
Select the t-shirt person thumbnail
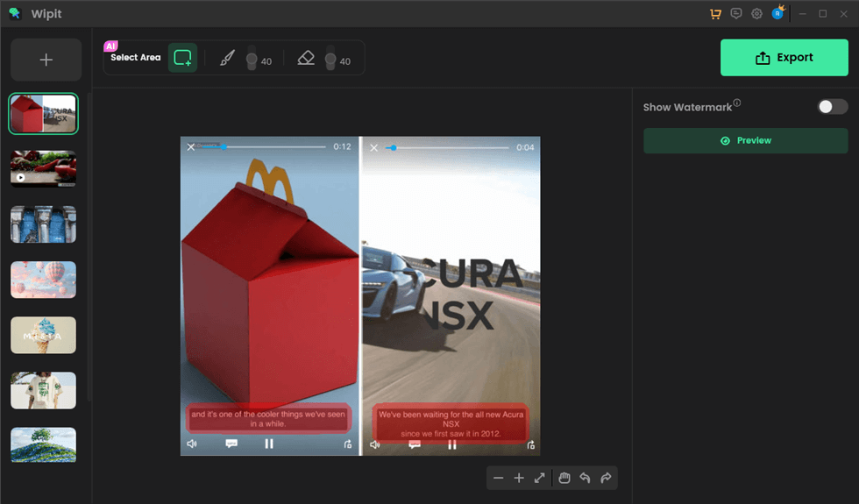click(x=43, y=391)
